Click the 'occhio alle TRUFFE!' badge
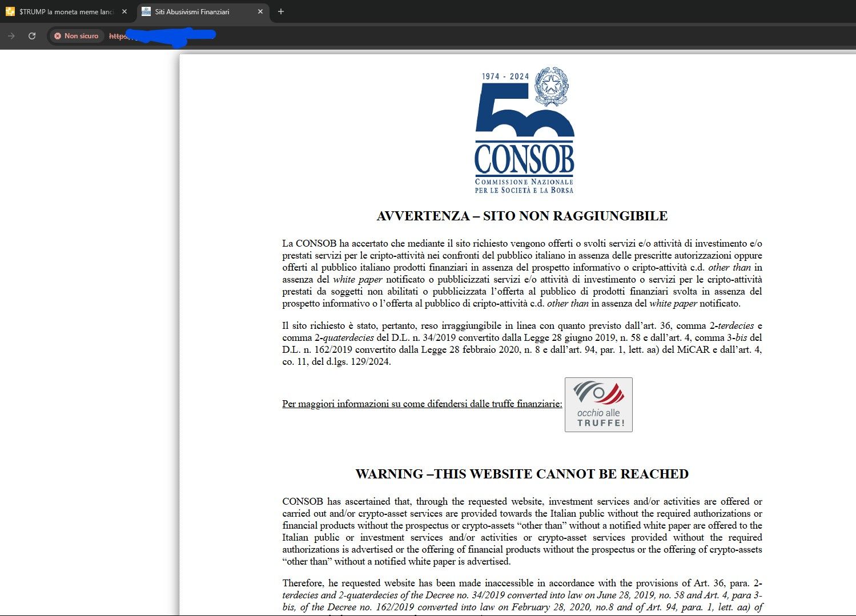Image resolution: width=856 pixels, height=616 pixels. pos(598,405)
